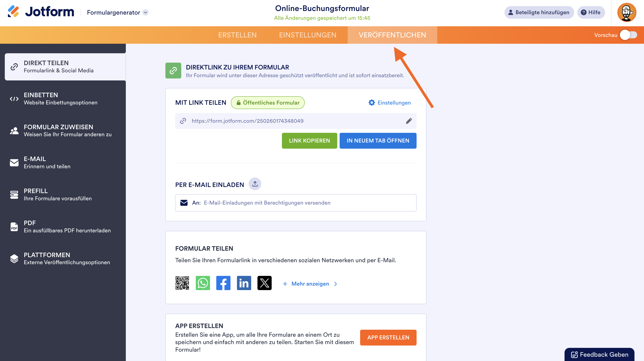Click the pencil icon to edit link
Image resolution: width=644 pixels, height=361 pixels.
(x=409, y=121)
